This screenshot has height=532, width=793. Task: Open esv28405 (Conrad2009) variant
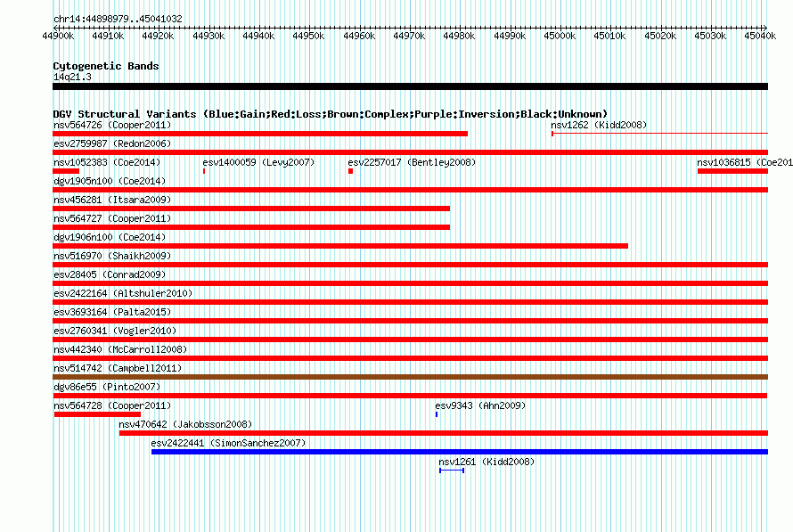pyautogui.click(x=110, y=274)
